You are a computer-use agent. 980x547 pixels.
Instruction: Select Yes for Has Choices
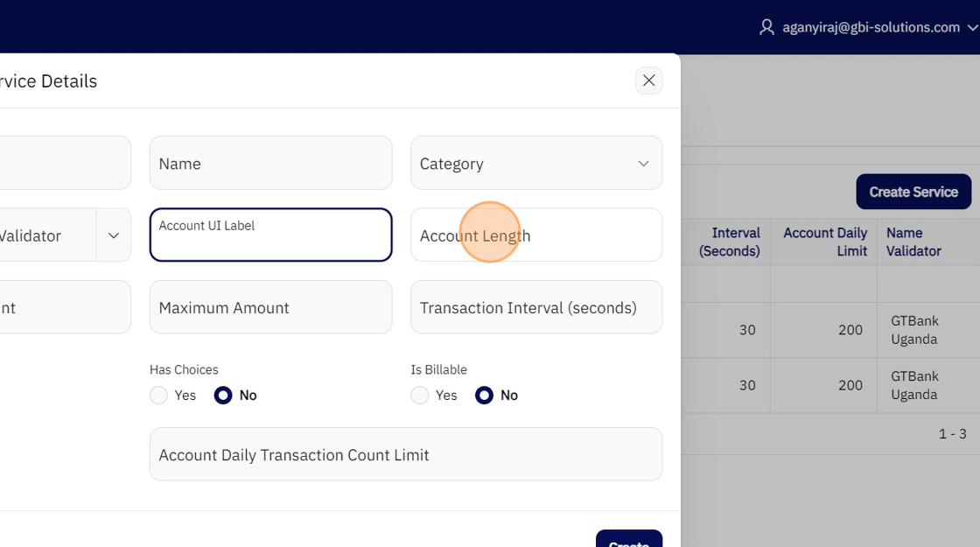pyautogui.click(x=159, y=396)
